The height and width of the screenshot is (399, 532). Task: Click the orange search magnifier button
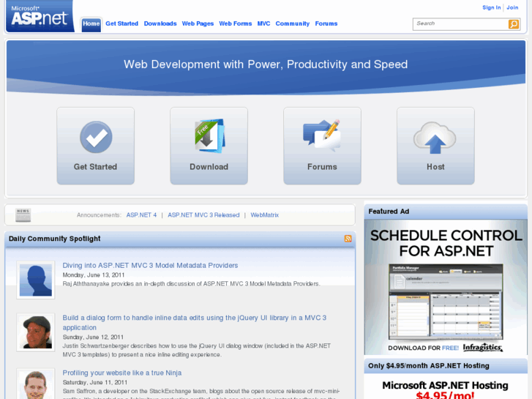coord(513,24)
